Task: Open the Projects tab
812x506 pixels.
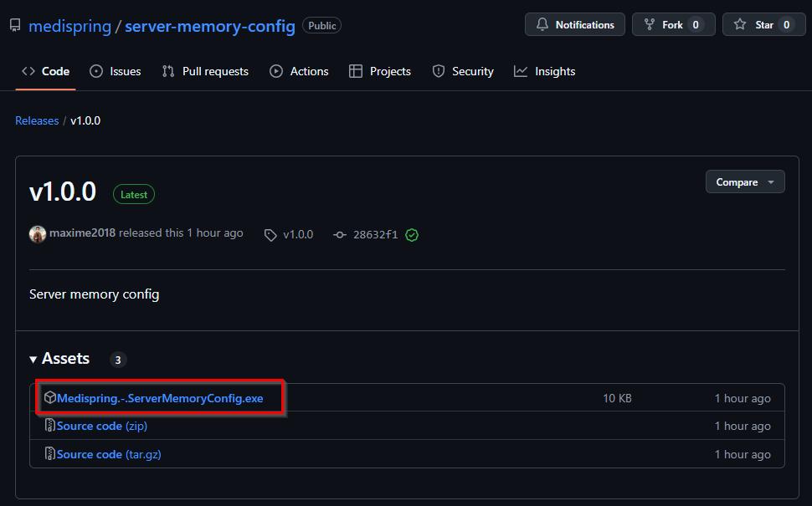Action: [380, 71]
